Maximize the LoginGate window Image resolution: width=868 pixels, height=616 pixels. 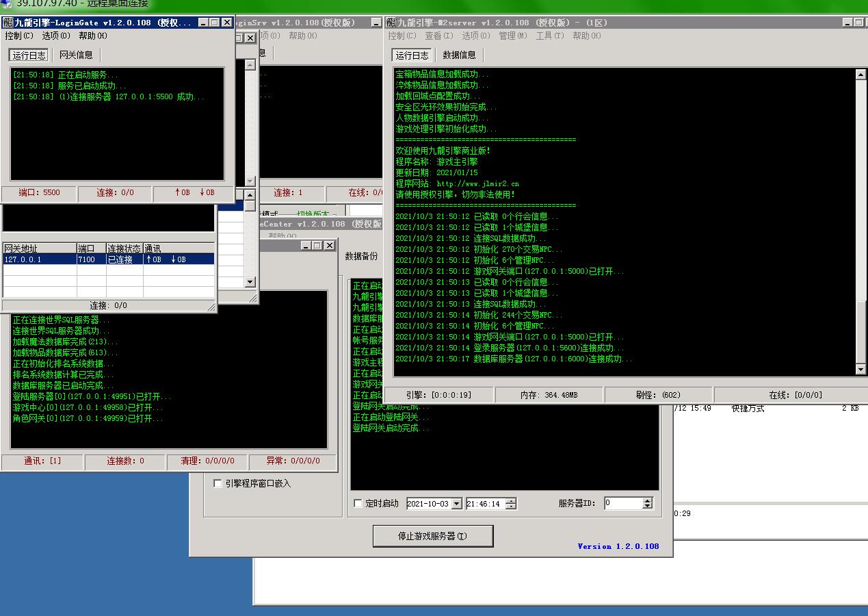tap(215, 23)
